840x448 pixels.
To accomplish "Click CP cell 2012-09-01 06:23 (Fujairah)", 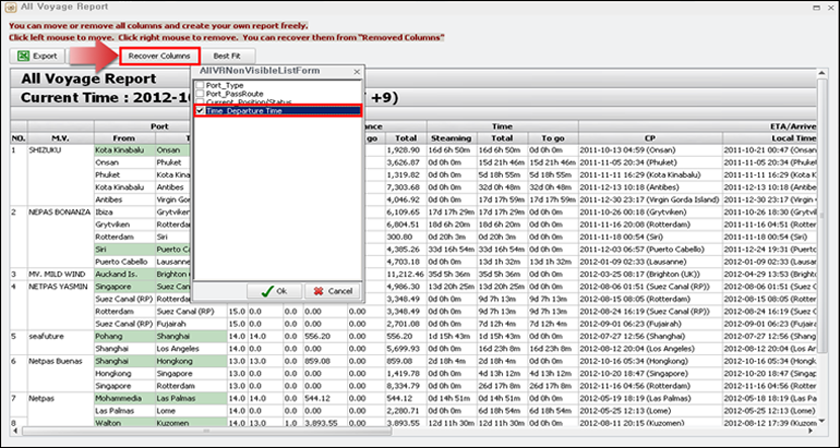I will (650, 324).
